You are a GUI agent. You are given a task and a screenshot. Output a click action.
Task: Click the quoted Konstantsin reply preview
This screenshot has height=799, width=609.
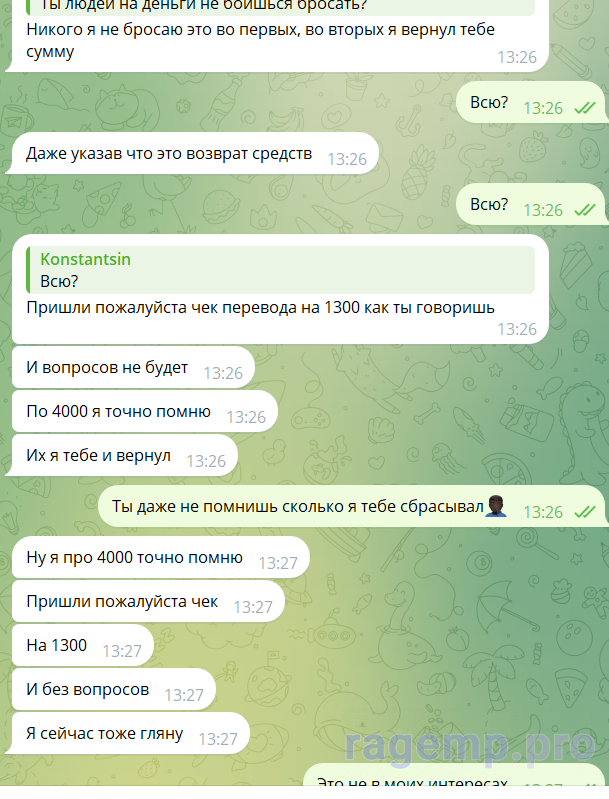[x=281, y=270]
